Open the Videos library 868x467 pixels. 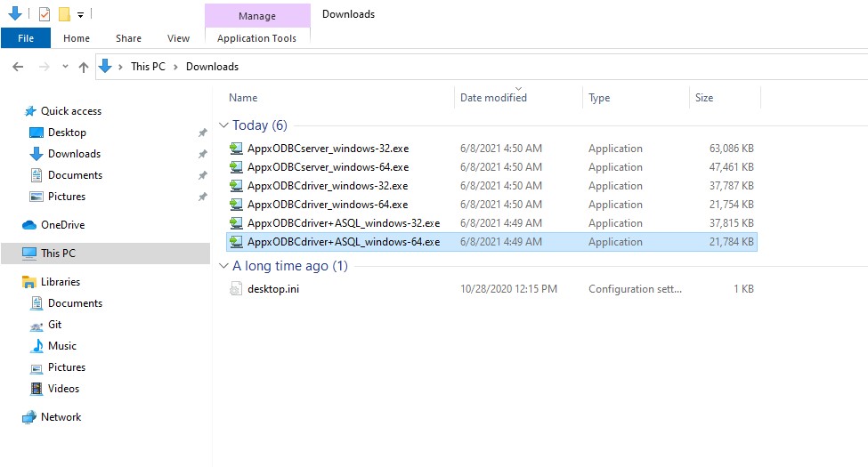[x=63, y=389]
